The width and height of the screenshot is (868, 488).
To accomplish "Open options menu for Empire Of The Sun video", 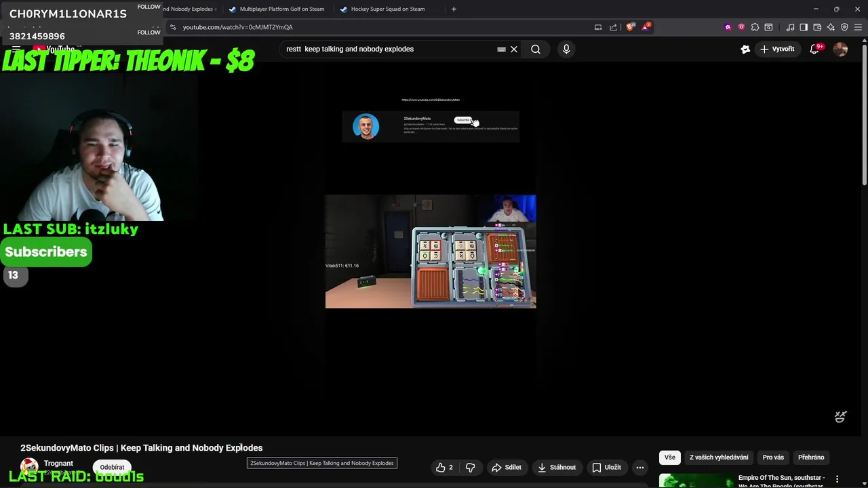I will point(837,479).
